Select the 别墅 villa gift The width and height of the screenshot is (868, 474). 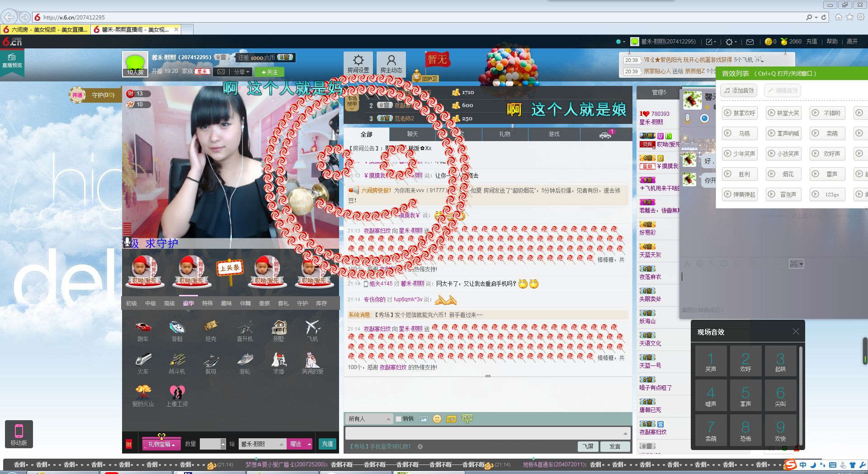(x=278, y=331)
